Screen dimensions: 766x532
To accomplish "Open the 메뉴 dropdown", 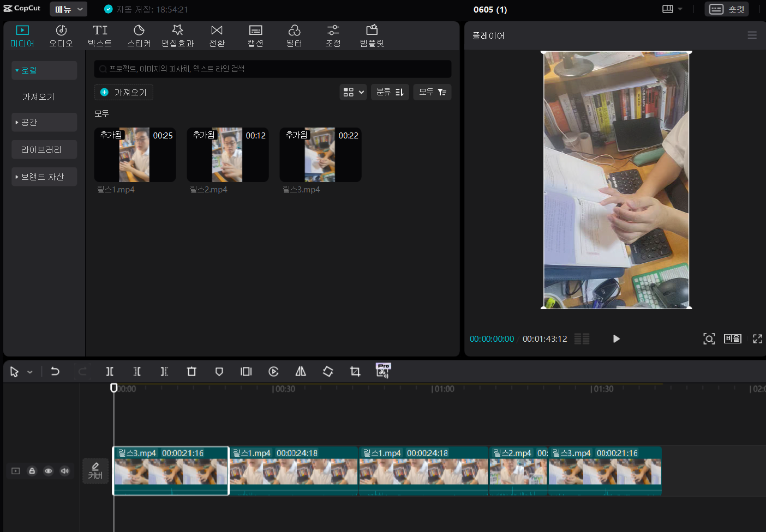I will 68,9.
